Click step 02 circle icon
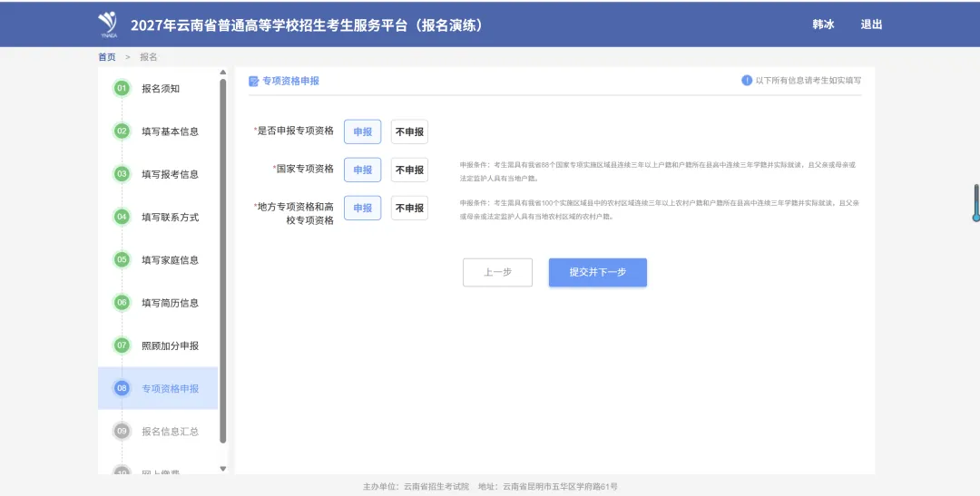The height and width of the screenshot is (496, 980). 122,131
